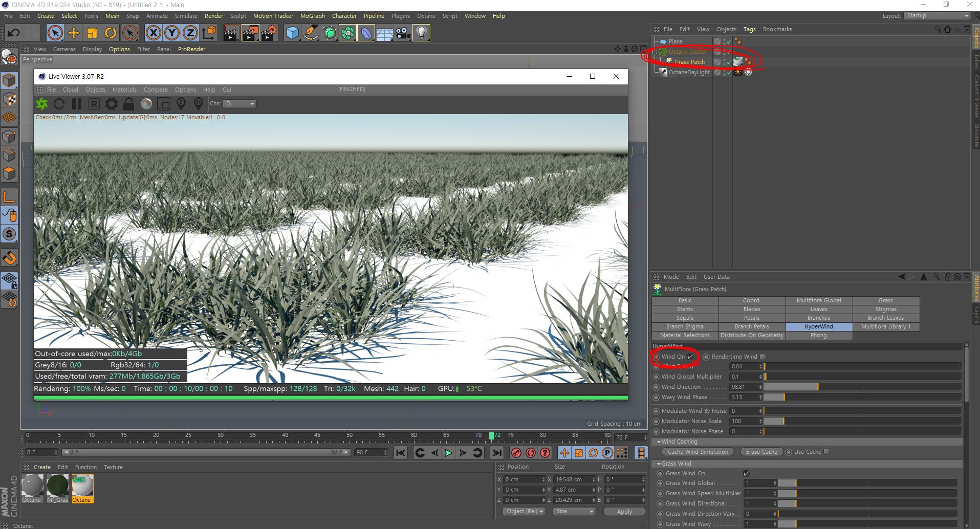Viewport: 980px width, 529px height.
Task: Collapse the Grass Wind section
Action: pos(659,464)
